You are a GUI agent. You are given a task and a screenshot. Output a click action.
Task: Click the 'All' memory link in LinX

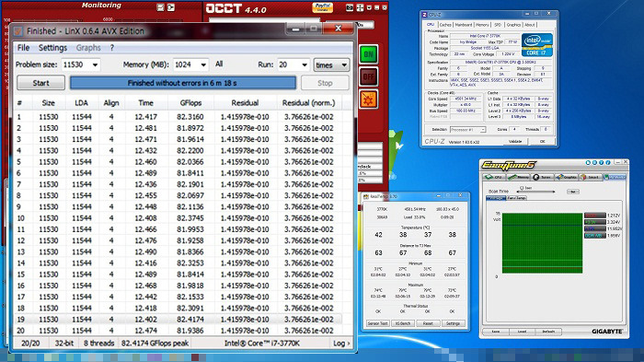(x=219, y=64)
